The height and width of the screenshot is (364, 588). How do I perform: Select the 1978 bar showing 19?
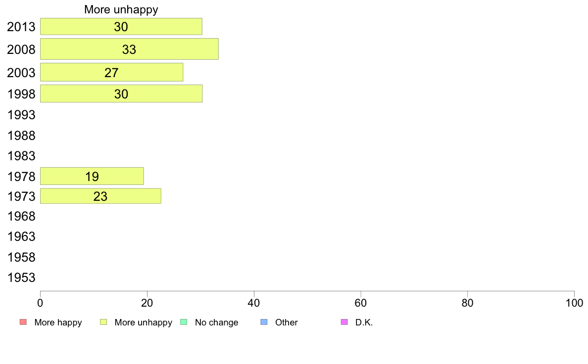(92, 176)
